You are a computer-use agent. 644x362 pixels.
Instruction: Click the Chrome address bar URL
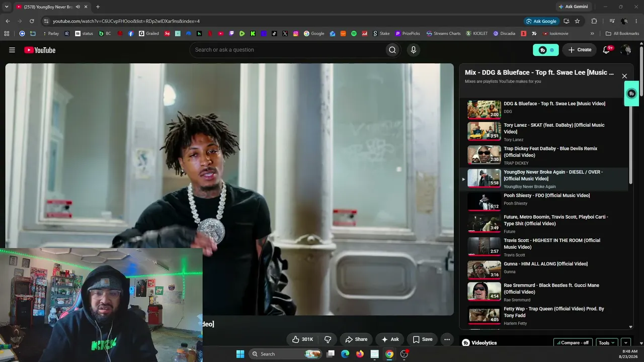[x=126, y=21]
